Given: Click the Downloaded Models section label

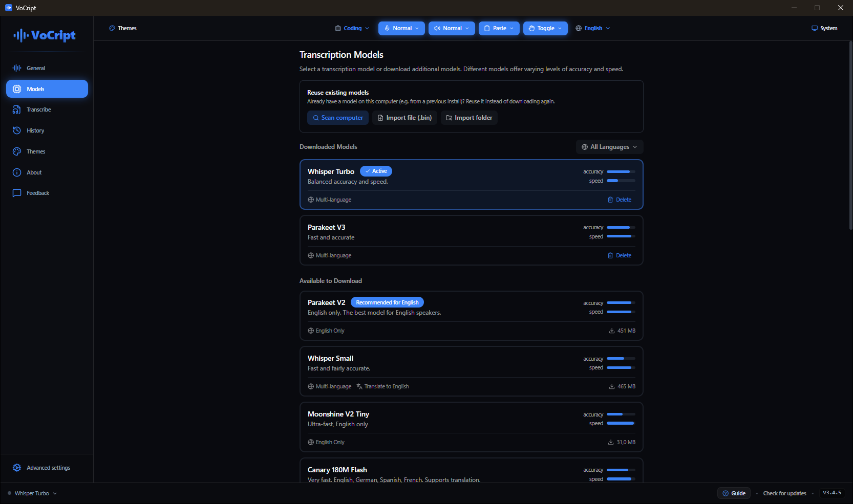Looking at the screenshot, I should pyautogui.click(x=328, y=147).
